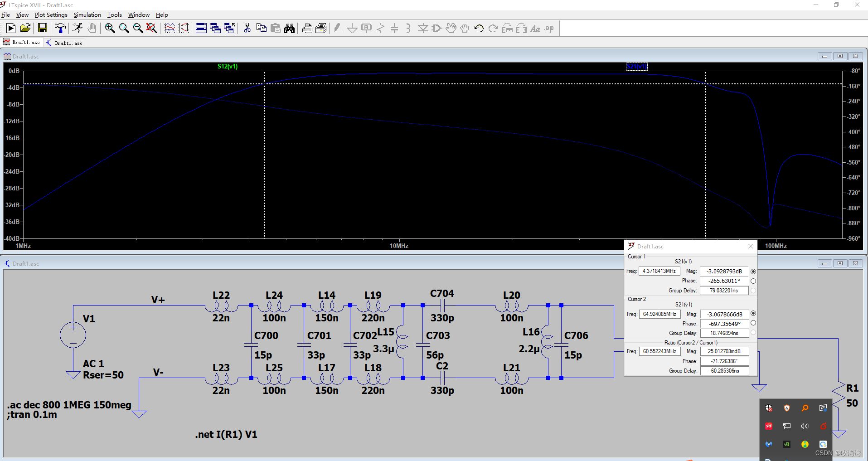Click voltage source V1 symbol
This screenshot has height=461, width=868.
73,335
